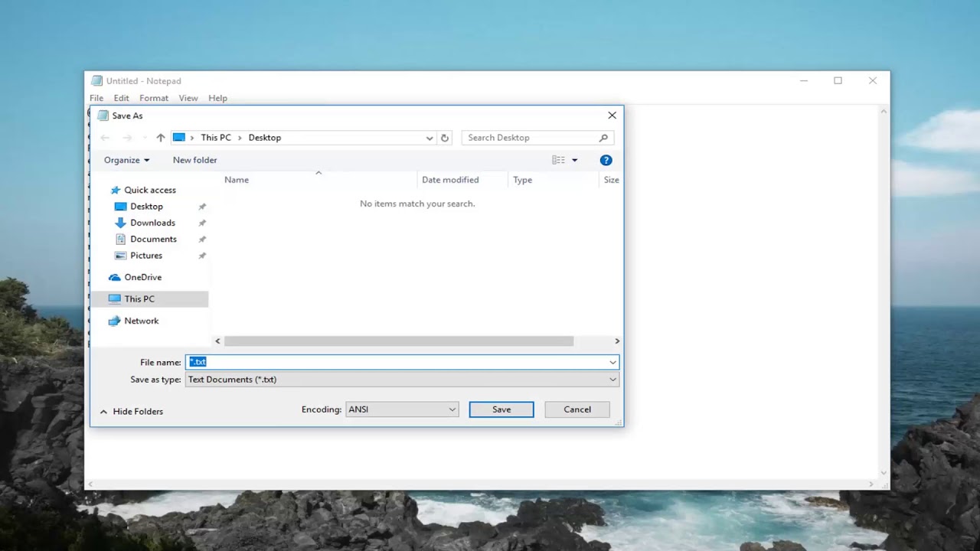The height and width of the screenshot is (551, 980).
Task: Unpin Desktop from Quick access
Action: click(x=202, y=206)
